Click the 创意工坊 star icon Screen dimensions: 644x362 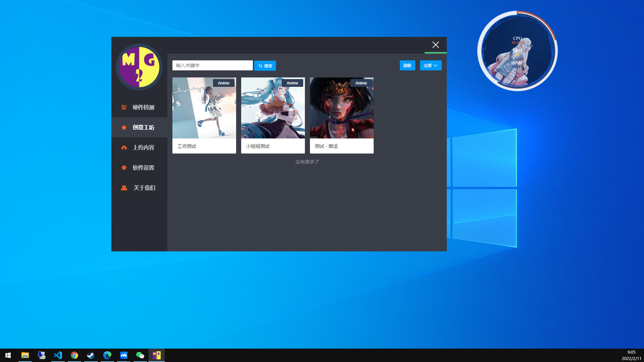tap(124, 127)
